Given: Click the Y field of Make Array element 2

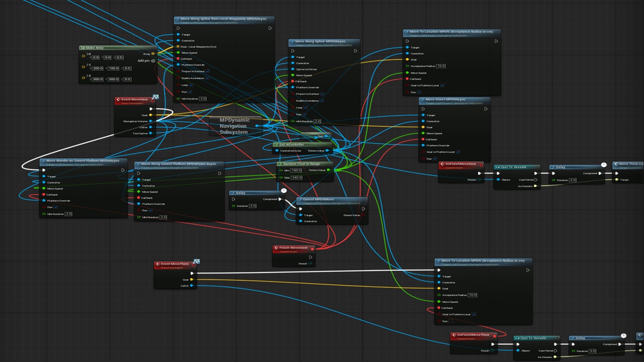Looking at the screenshot, I should [113, 79].
